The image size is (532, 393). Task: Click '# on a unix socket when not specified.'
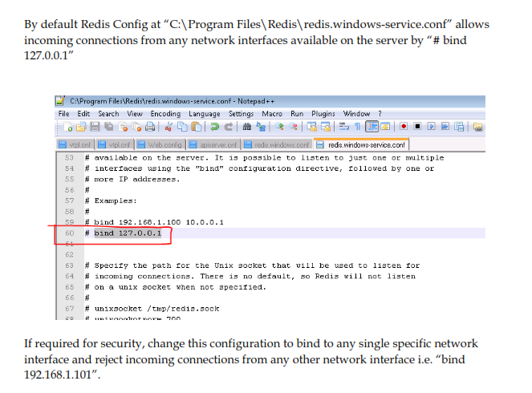pyautogui.click(x=176, y=287)
